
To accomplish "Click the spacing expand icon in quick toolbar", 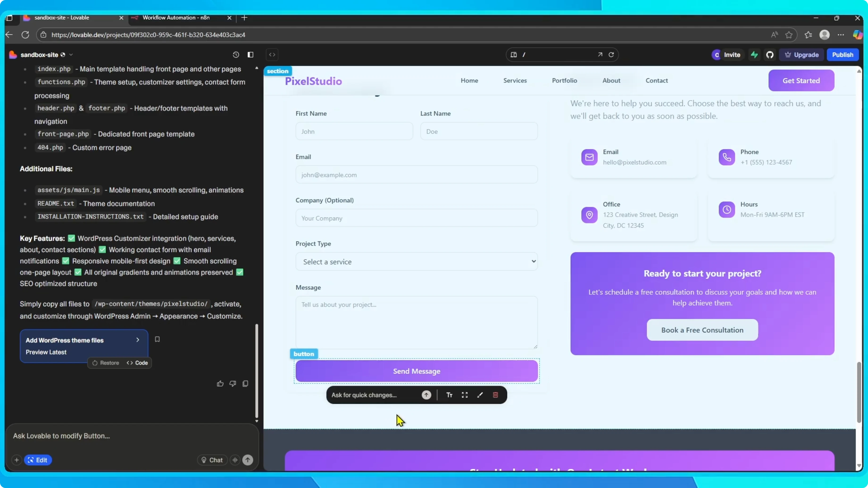I will pyautogui.click(x=465, y=395).
